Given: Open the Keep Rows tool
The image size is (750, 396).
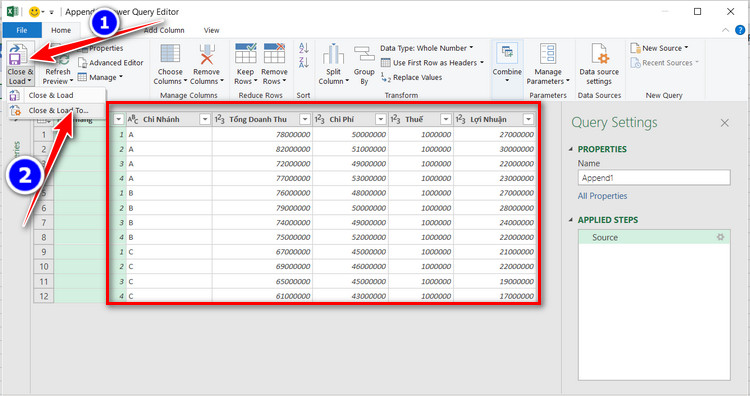Looking at the screenshot, I should click(x=245, y=65).
